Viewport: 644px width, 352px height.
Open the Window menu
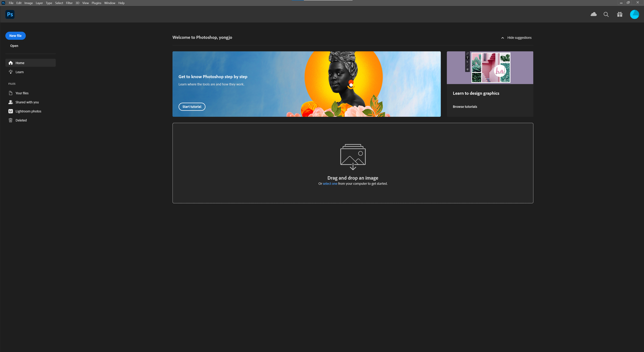[x=110, y=3]
